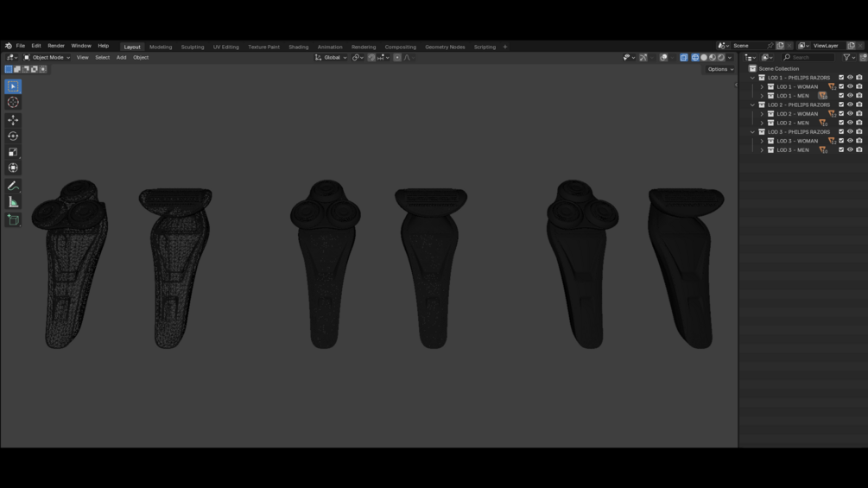The height and width of the screenshot is (488, 868).
Task: Select the Add Cube tool
Action: (x=13, y=220)
